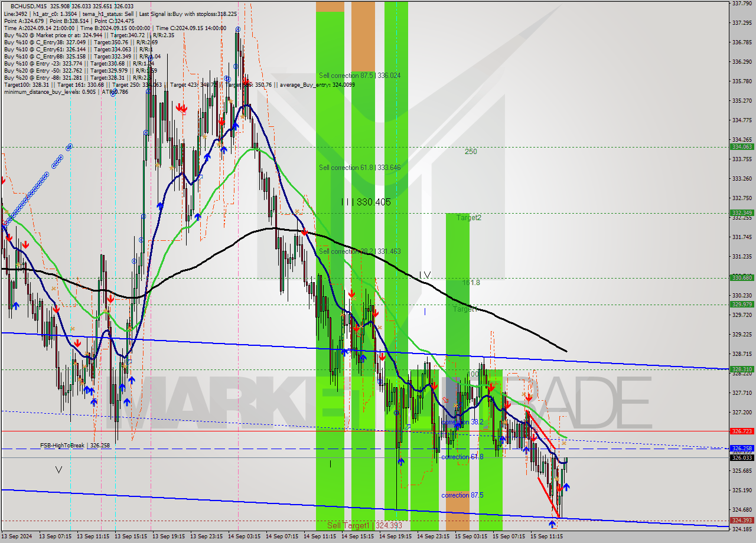Click the red 324.393 price tag

(x=742, y=521)
